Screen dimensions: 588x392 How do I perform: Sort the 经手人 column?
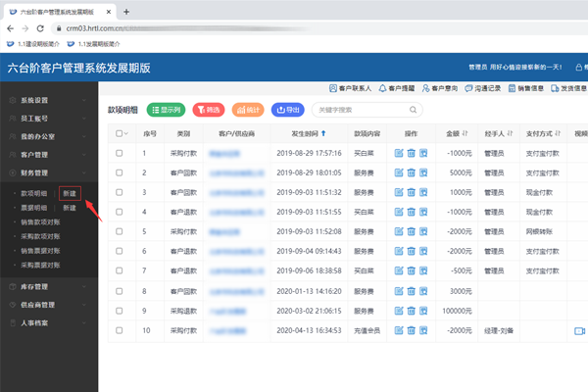(510, 133)
